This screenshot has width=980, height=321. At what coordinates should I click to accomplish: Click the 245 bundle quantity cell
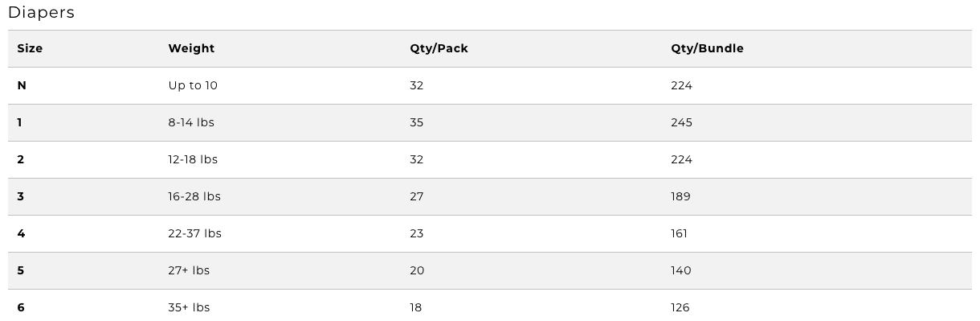coord(681,122)
